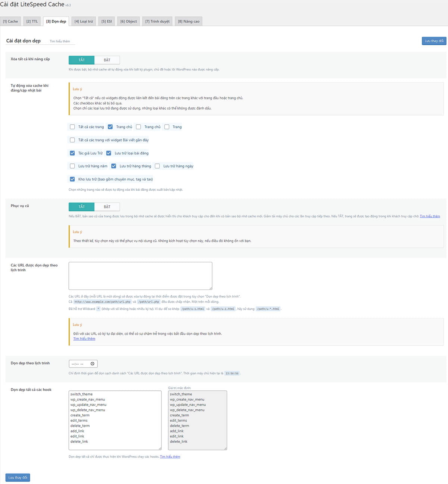448x484 pixels.
Task: Switch to the [6] Object tab
Action: click(x=128, y=21)
